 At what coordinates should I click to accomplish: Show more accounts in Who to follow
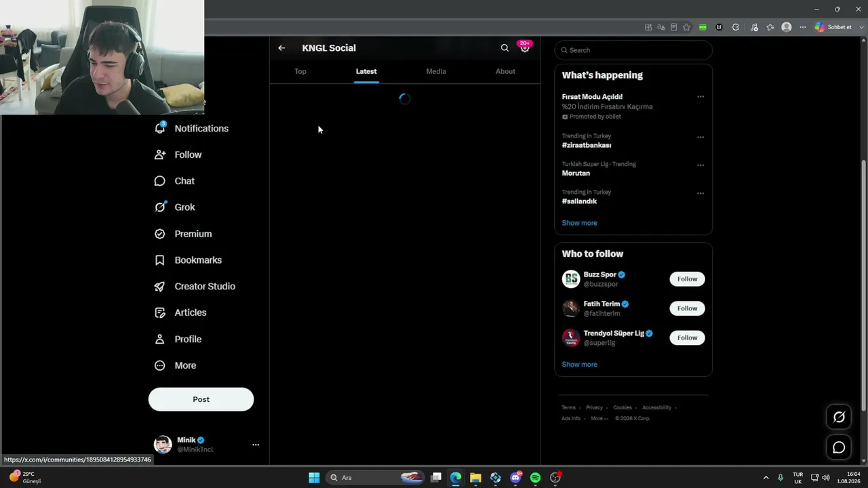tap(579, 365)
